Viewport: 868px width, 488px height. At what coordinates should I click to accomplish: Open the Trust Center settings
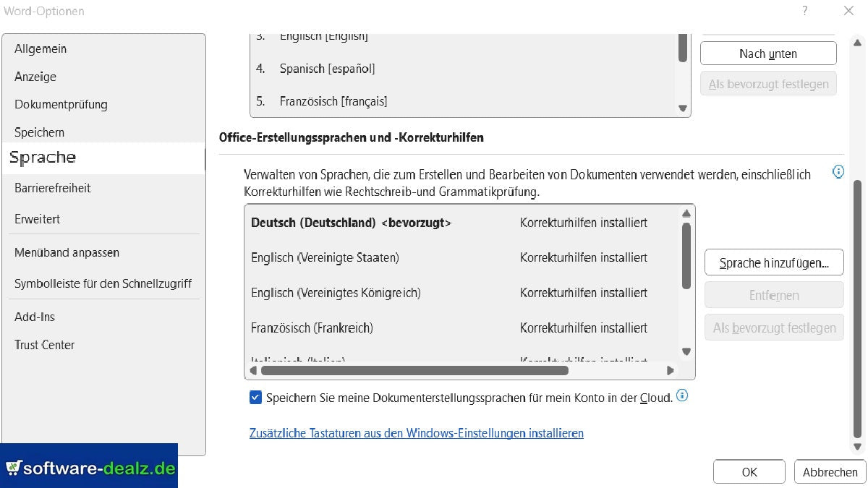point(44,345)
